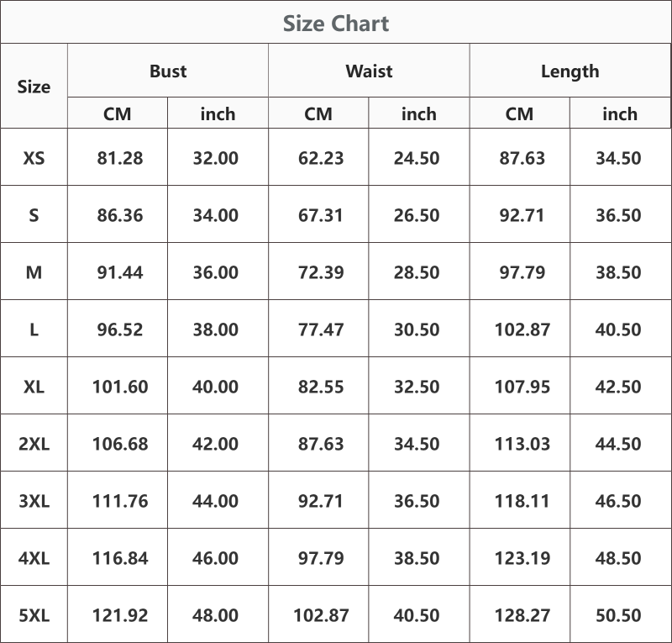
Task: Click the 5XL size row label
Action: [x=34, y=615]
